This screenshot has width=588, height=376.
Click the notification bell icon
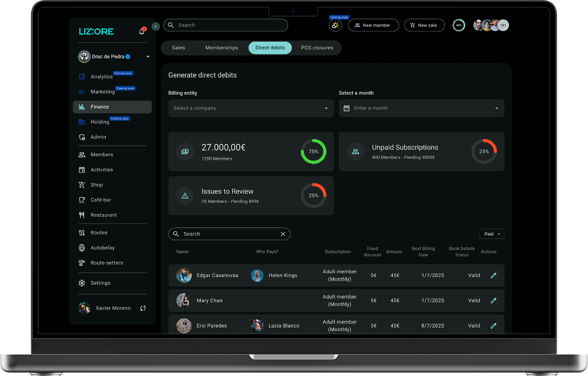click(142, 31)
